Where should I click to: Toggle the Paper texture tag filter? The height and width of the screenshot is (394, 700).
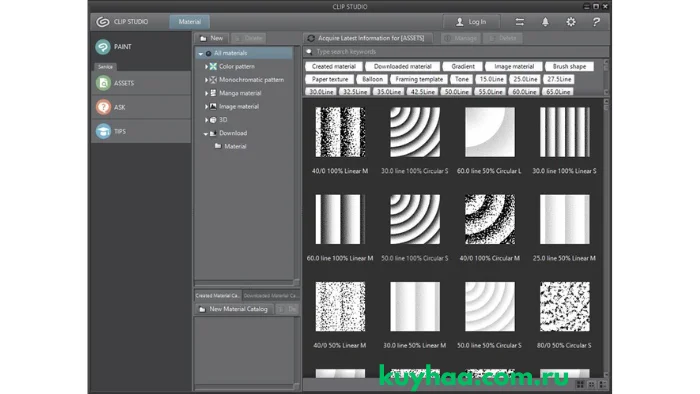point(330,79)
